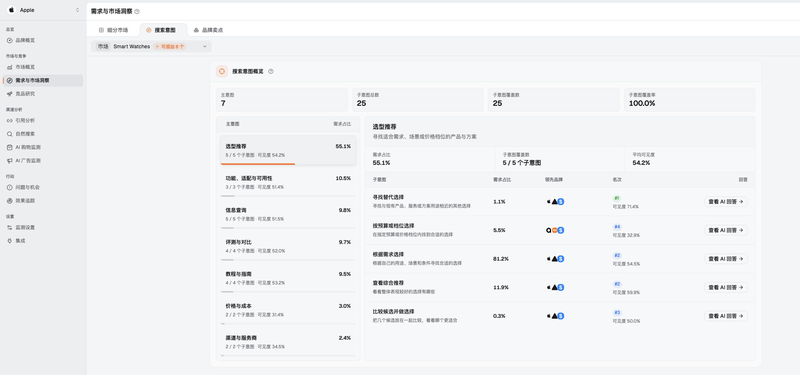The width and height of the screenshot is (800, 375).
Task: Click the help icon beside 搜索意图概览
Action: 271,71
